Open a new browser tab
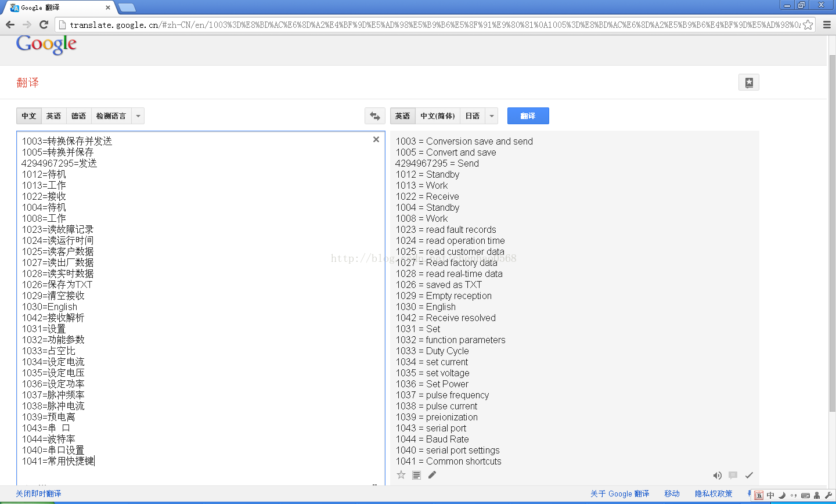The width and height of the screenshot is (836, 504). 127,8
